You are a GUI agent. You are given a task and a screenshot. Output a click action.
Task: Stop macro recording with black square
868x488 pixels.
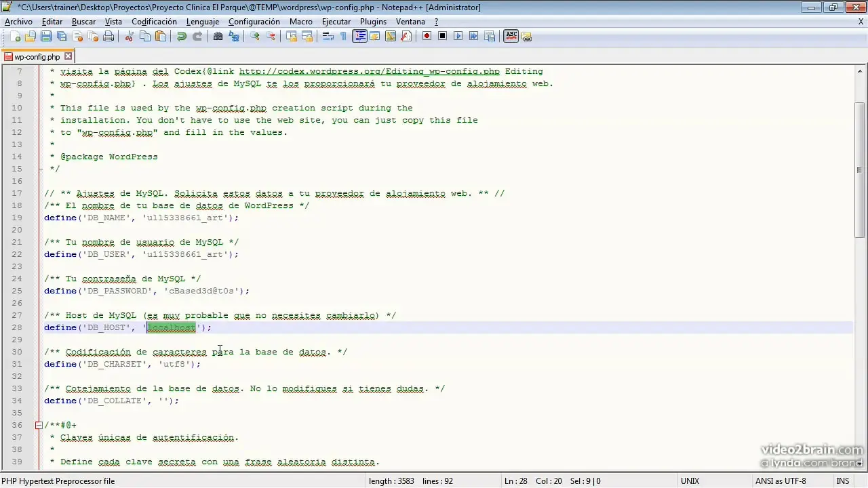coord(442,36)
